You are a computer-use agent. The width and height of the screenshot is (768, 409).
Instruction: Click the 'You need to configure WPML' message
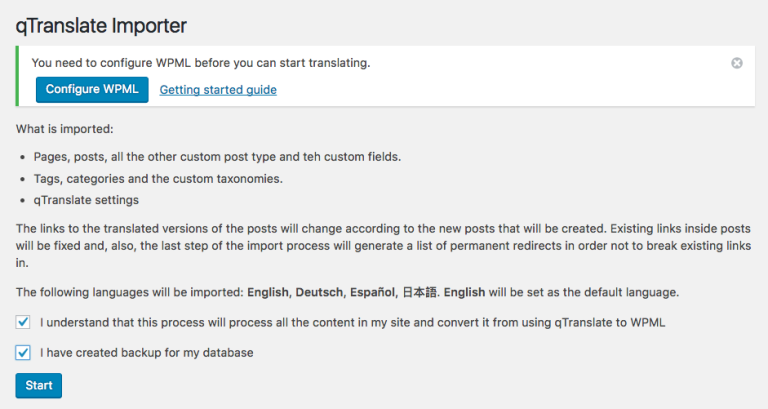pos(200,63)
